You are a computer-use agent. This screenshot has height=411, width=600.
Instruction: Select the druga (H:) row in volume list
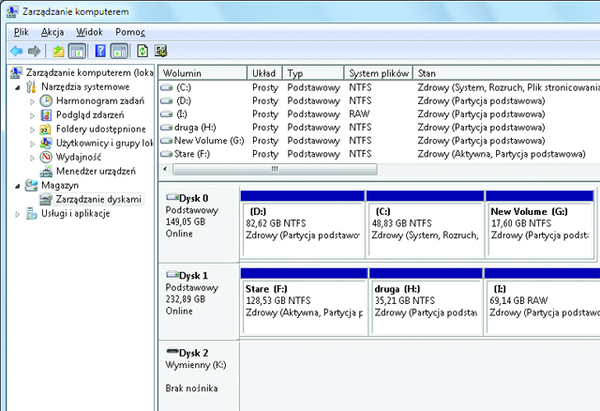(x=195, y=128)
